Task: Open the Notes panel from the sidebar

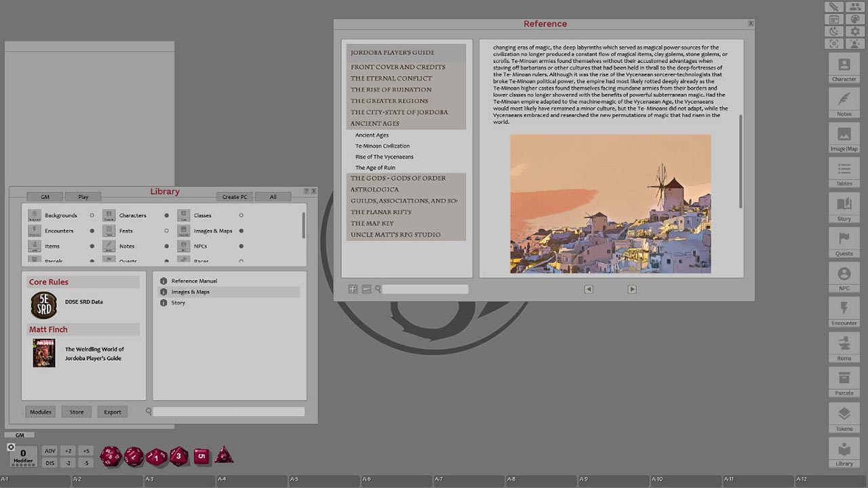Action: coord(844,103)
